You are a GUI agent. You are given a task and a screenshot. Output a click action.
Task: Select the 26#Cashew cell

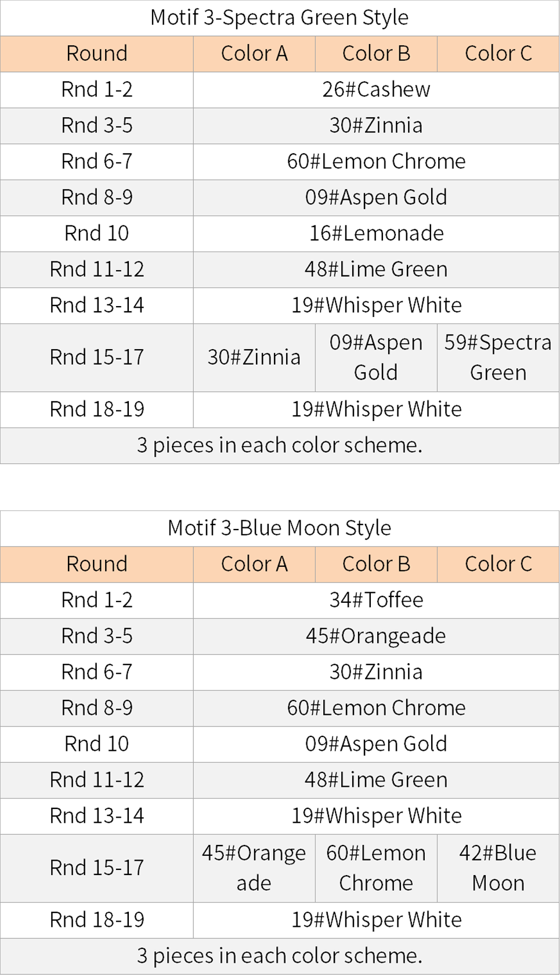pyautogui.click(x=376, y=89)
